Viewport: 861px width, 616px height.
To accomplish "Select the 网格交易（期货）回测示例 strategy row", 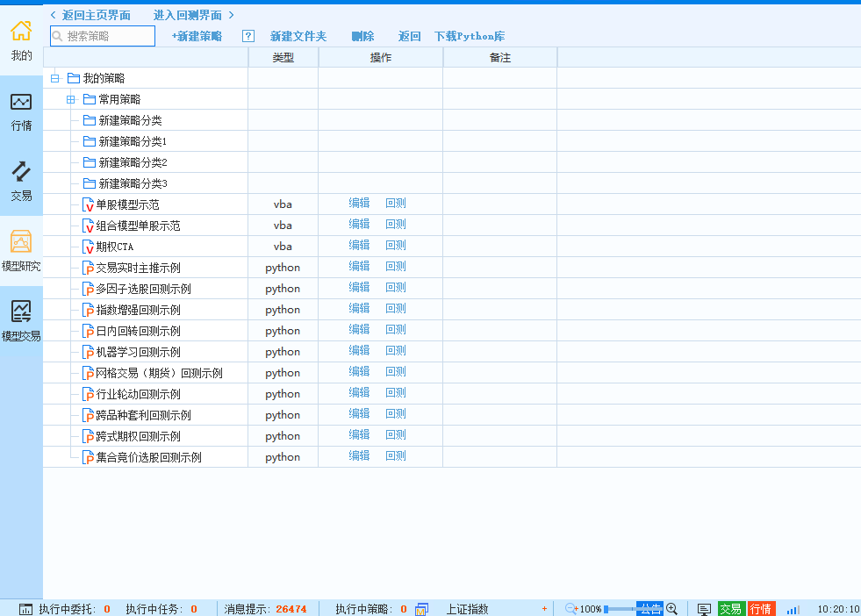I will click(159, 373).
